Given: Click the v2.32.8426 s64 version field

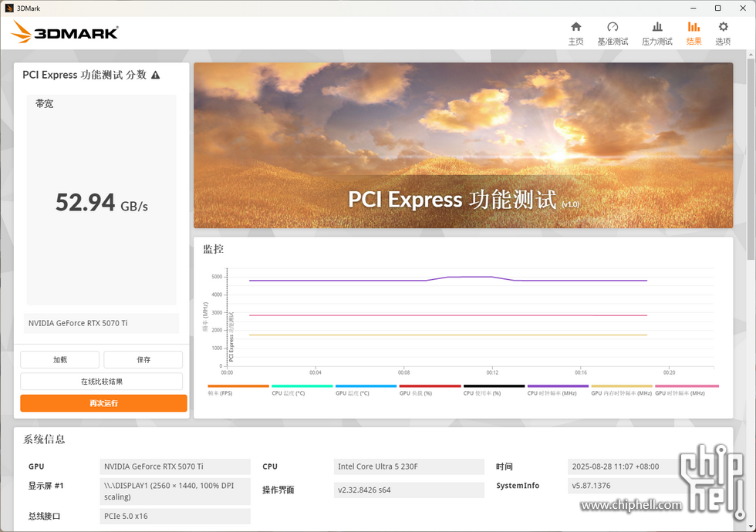Looking at the screenshot, I should 409,490.
